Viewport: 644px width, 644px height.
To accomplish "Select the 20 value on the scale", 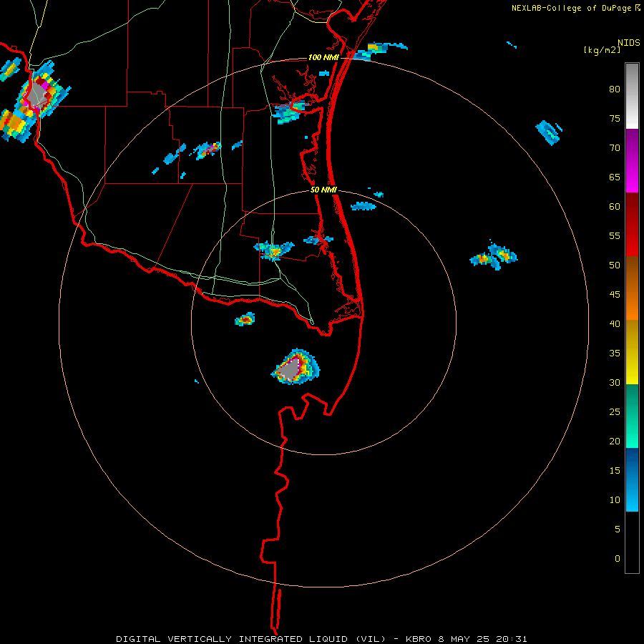I will [615, 441].
